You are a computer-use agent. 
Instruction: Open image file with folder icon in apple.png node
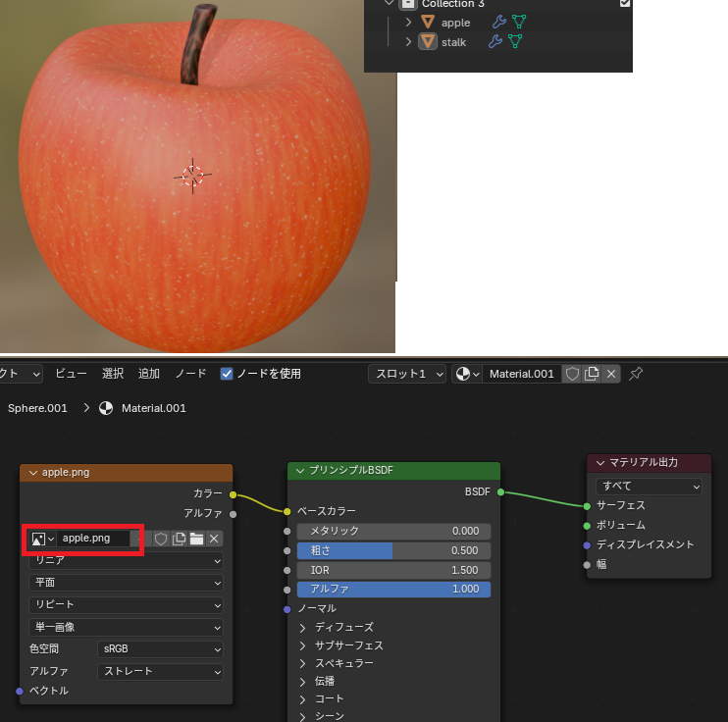(x=196, y=539)
